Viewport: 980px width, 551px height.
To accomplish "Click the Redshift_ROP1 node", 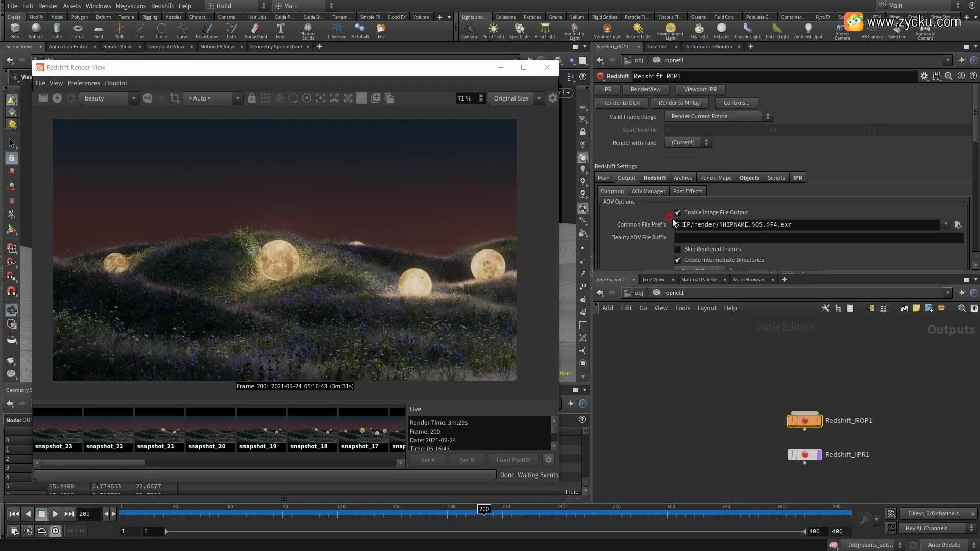I will coord(804,421).
